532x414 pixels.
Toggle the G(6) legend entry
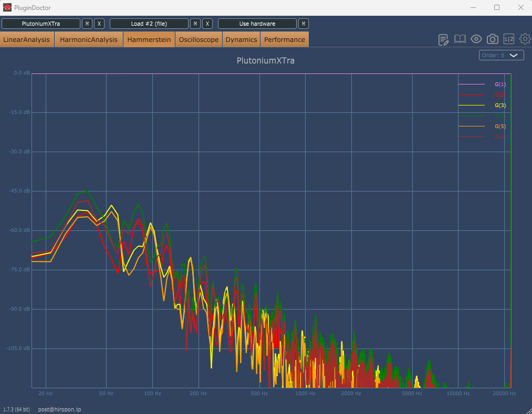pyautogui.click(x=500, y=137)
